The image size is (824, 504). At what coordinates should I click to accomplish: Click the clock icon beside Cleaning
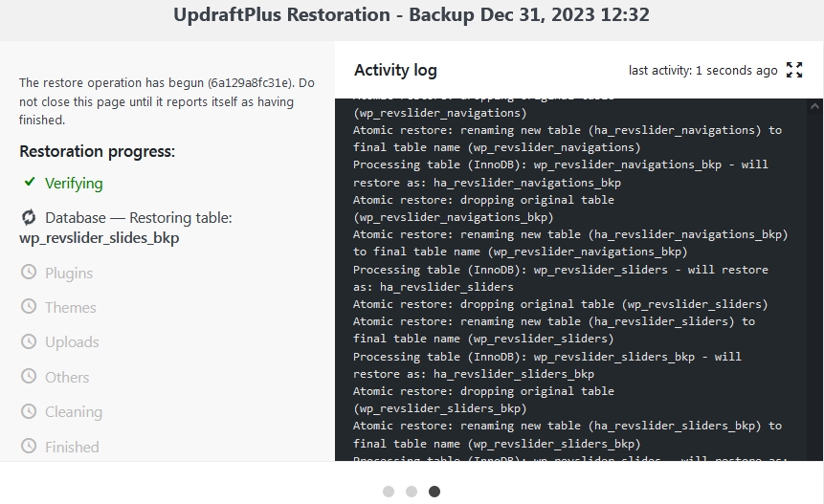click(x=29, y=411)
